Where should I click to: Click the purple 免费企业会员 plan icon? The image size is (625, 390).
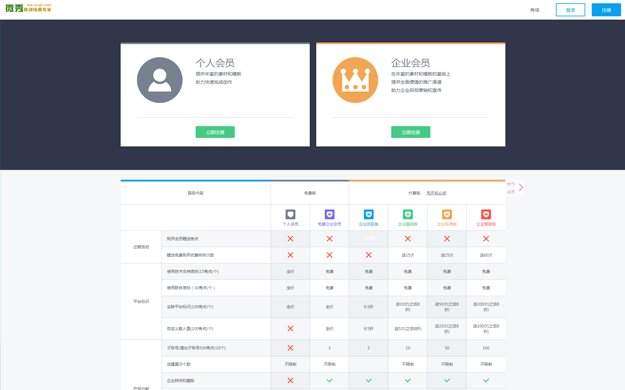click(x=329, y=215)
